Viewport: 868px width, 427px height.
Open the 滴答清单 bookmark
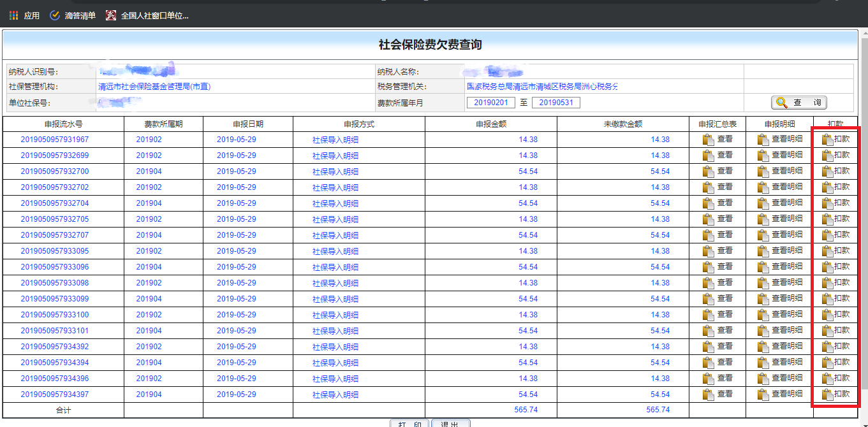coord(72,15)
